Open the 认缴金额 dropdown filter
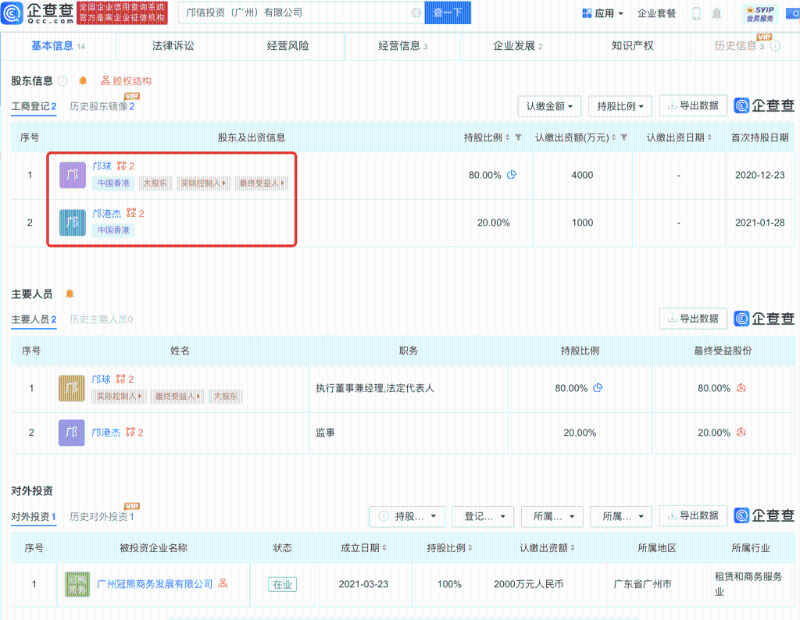Viewport: 800px width, 620px height. [548, 106]
